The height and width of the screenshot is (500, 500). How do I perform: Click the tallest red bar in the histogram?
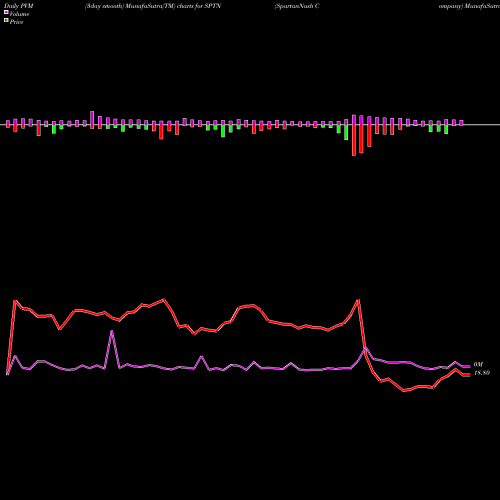pos(354,140)
